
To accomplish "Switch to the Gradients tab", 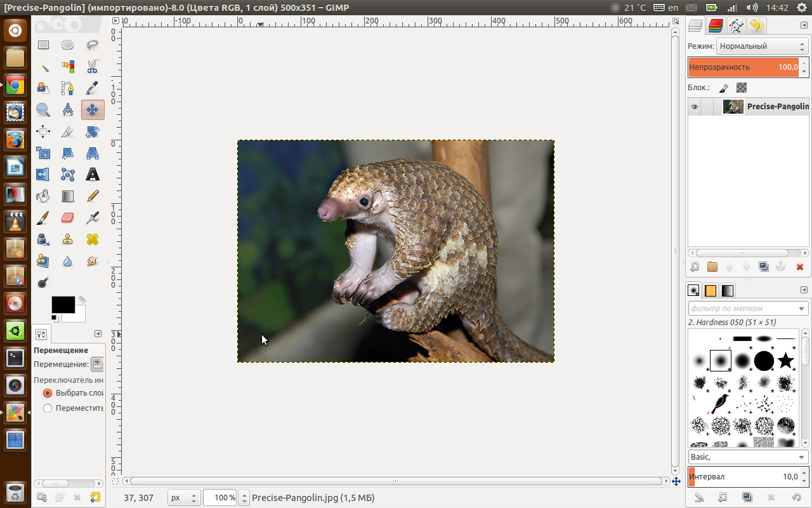I will tap(728, 290).
